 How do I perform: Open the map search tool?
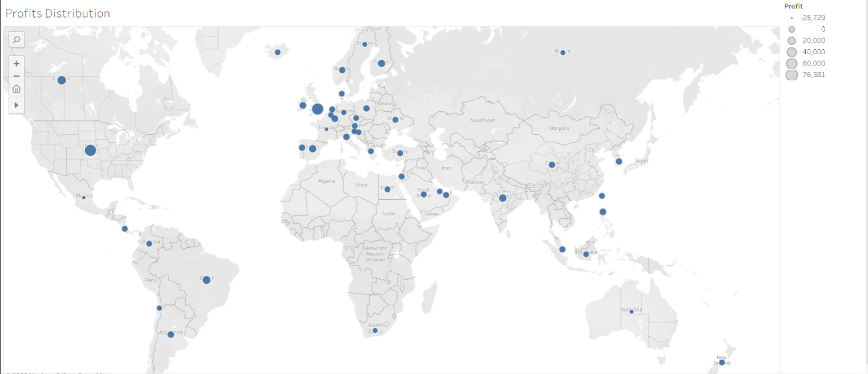pyautogui.click(x=17, y=39)
